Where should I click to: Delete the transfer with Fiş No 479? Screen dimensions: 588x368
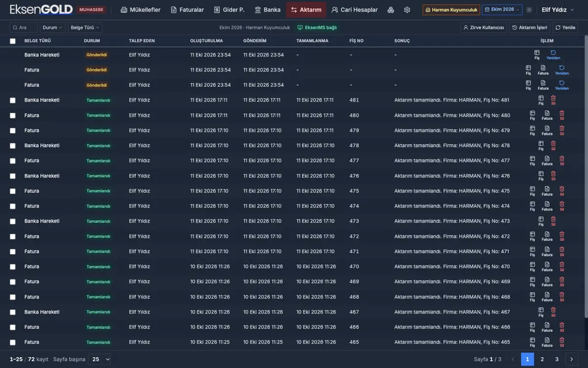[x=562, y=131]
